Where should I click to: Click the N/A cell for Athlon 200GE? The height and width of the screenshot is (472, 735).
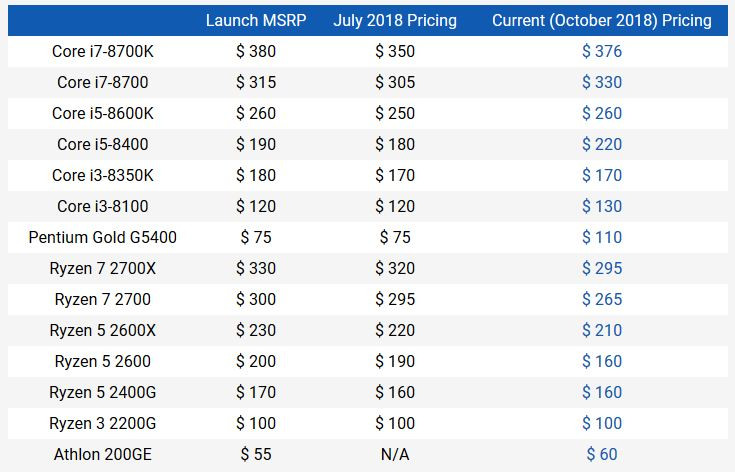point(395,454)
